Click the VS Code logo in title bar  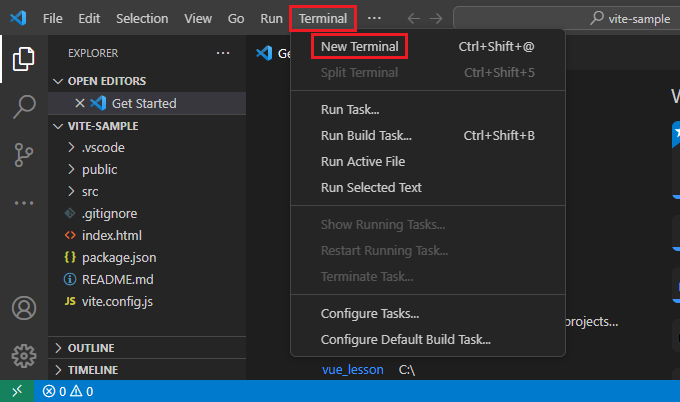pos(18,18)
